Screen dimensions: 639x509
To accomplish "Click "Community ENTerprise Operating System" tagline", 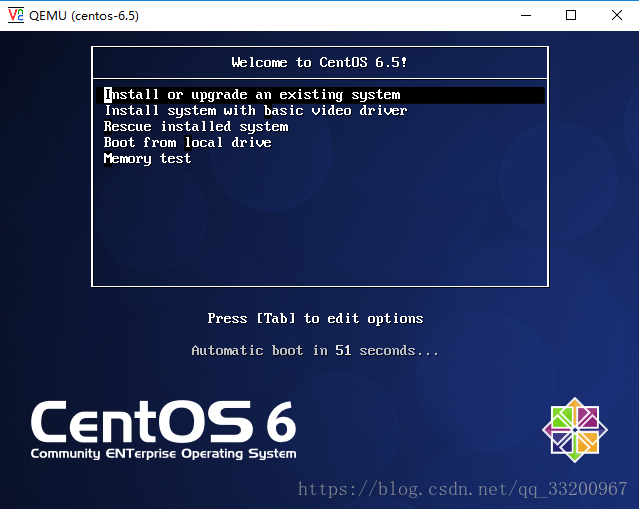I will click(163, 454).
